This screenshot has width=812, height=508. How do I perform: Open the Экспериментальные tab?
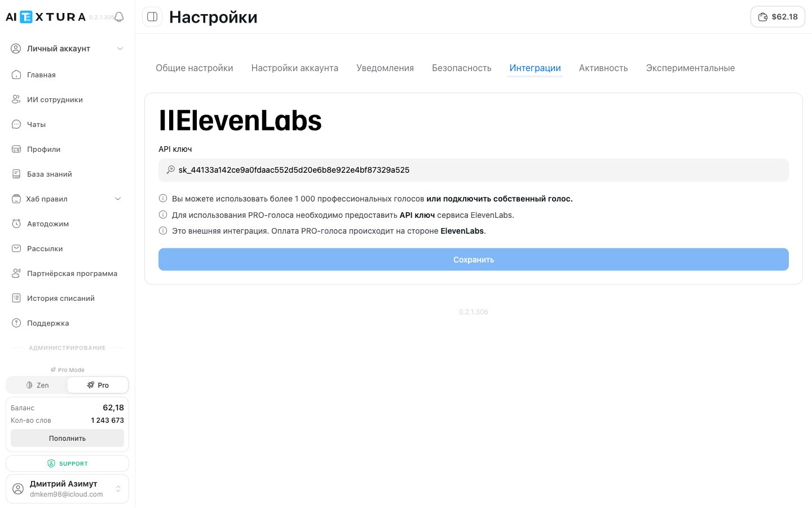690,68
